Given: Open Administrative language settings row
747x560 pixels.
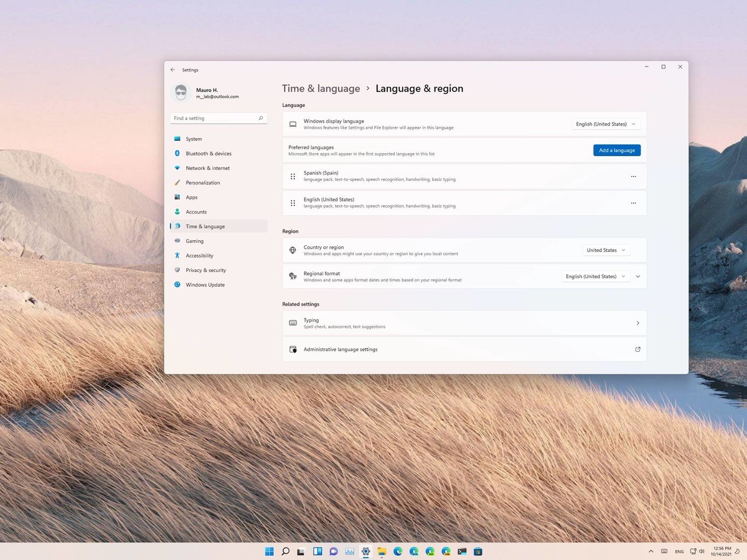Looking at the screenshot, I should coord(464,349).
